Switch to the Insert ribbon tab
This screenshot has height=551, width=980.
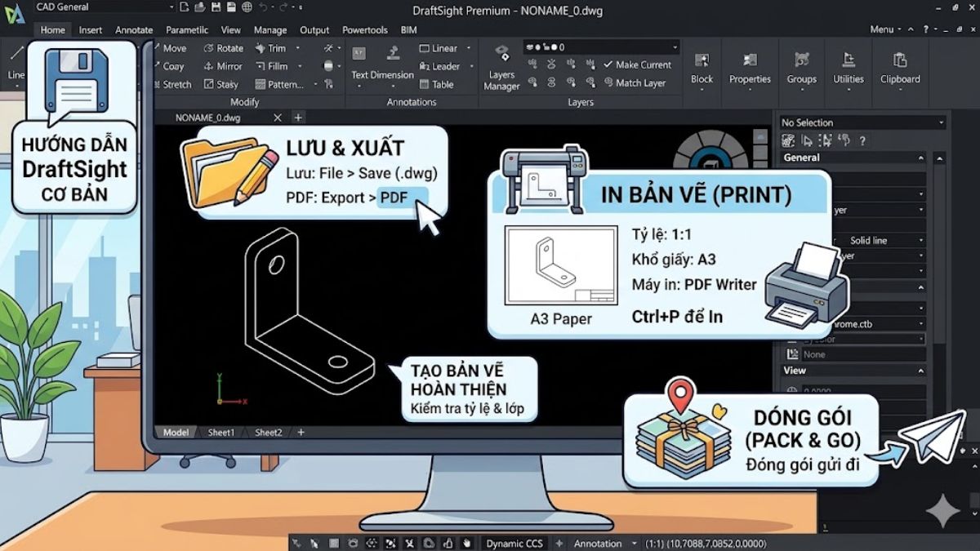pyautogui.click(x=91, y=30)
